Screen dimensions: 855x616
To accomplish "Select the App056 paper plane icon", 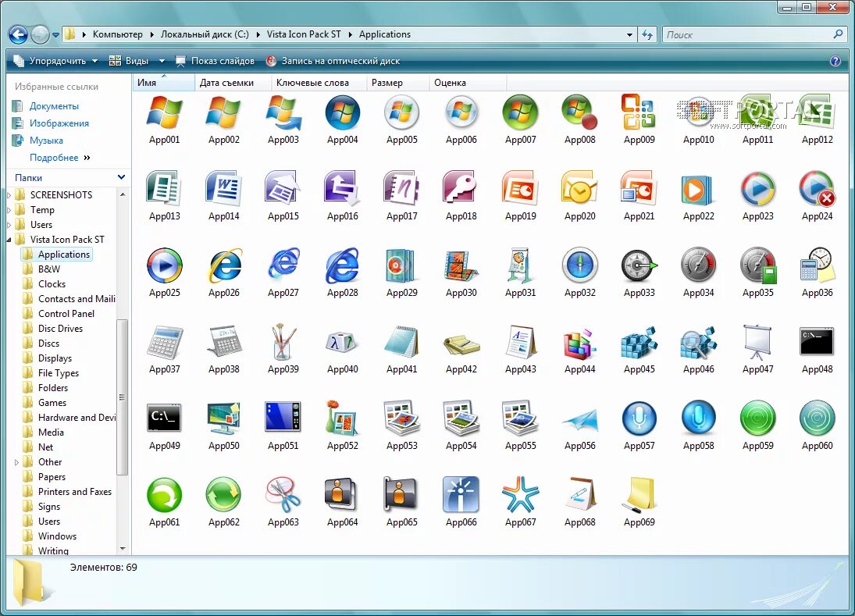I will (579, 420).
